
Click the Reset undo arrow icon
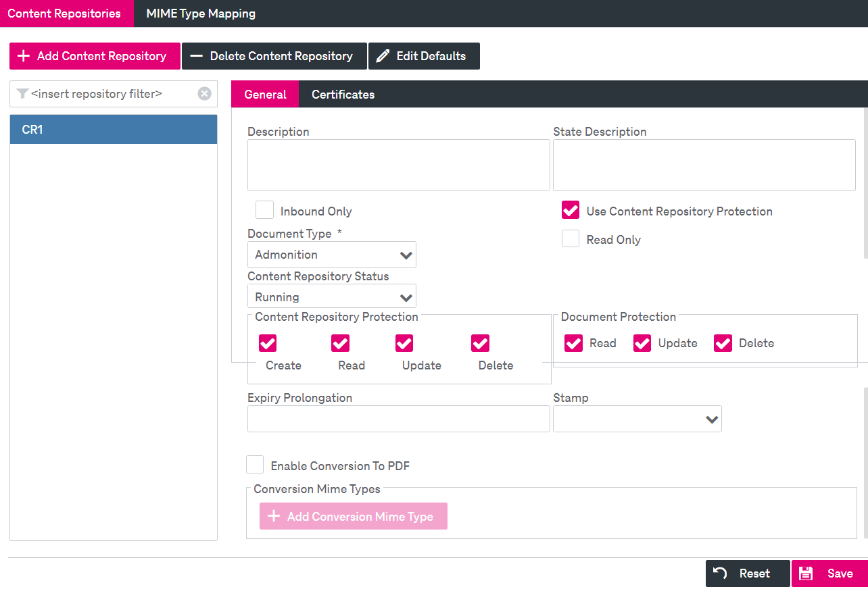pos(721,573)
